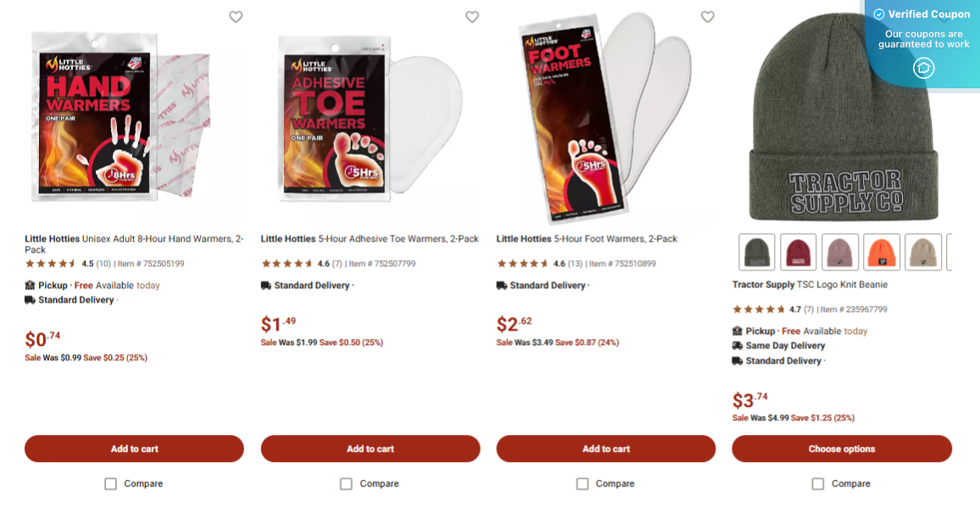980x507 pixels.
Task: Tick the Compare checkbox under Foot Warmers
Action: pyautogui.click(x=582, y=484)
